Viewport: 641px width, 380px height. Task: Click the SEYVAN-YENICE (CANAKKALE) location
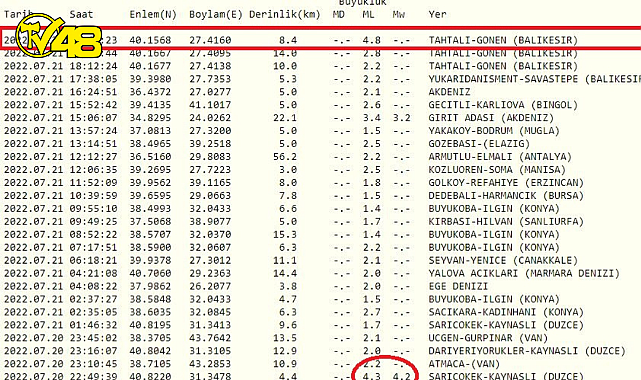click(503, 260)
